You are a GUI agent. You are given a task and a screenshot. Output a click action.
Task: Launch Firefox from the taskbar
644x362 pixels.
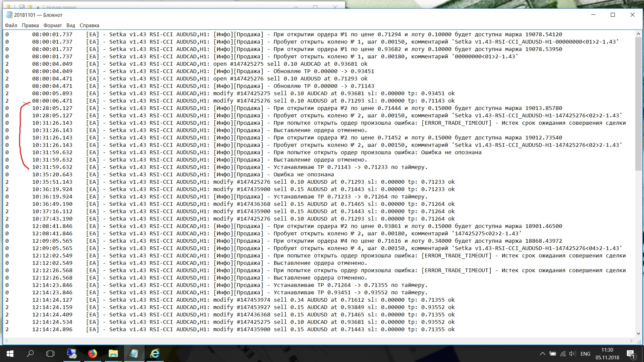point(93,354)
